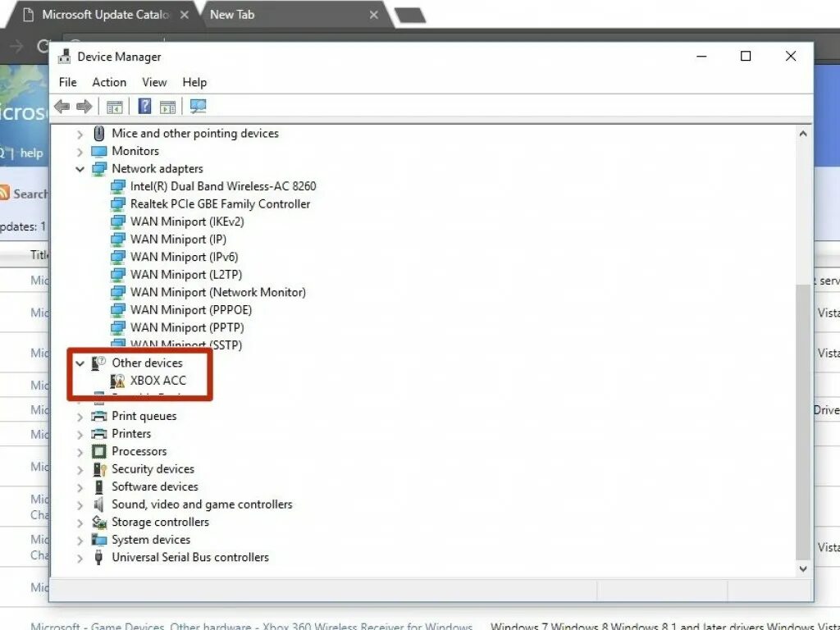
Task: Open the File menu
Action: [x=67, y=83]
